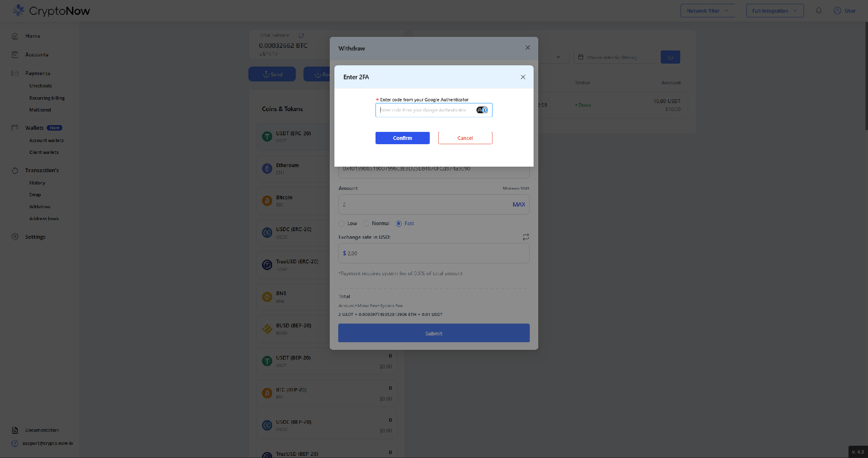Click the BUSD (BEP-20) coin icon

(x=267, y=329)
